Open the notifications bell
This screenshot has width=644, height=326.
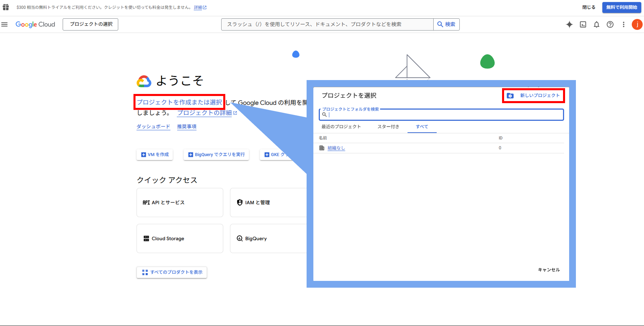[x=597, y=24]
